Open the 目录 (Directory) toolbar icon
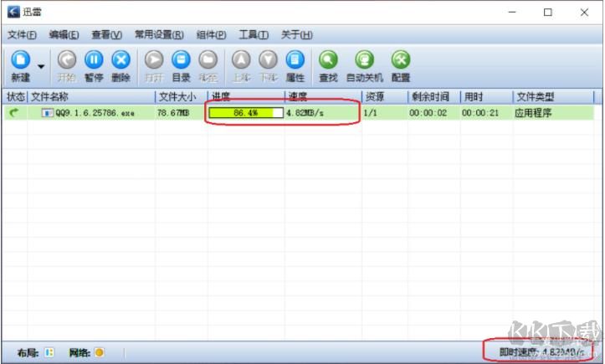 (181, 60)
